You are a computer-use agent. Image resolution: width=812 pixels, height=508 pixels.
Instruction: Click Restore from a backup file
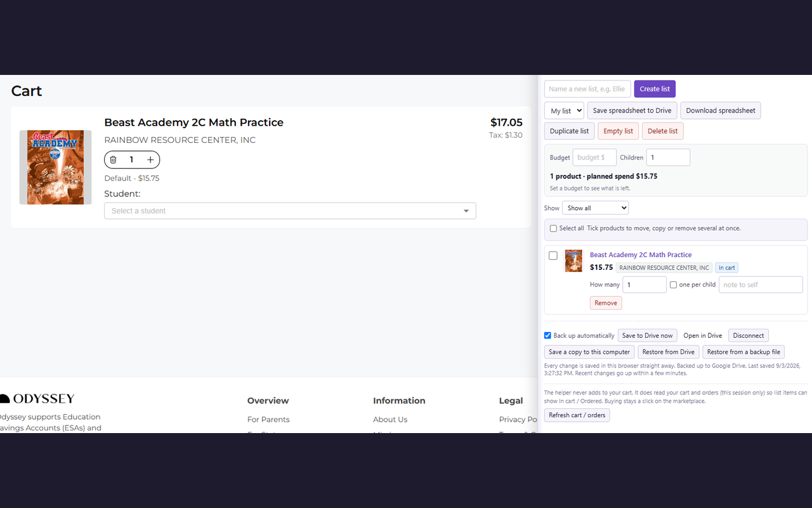click(743, 352)
